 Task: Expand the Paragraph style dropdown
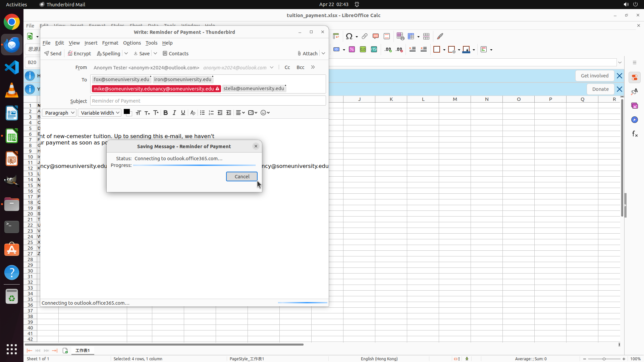(59, 113)
